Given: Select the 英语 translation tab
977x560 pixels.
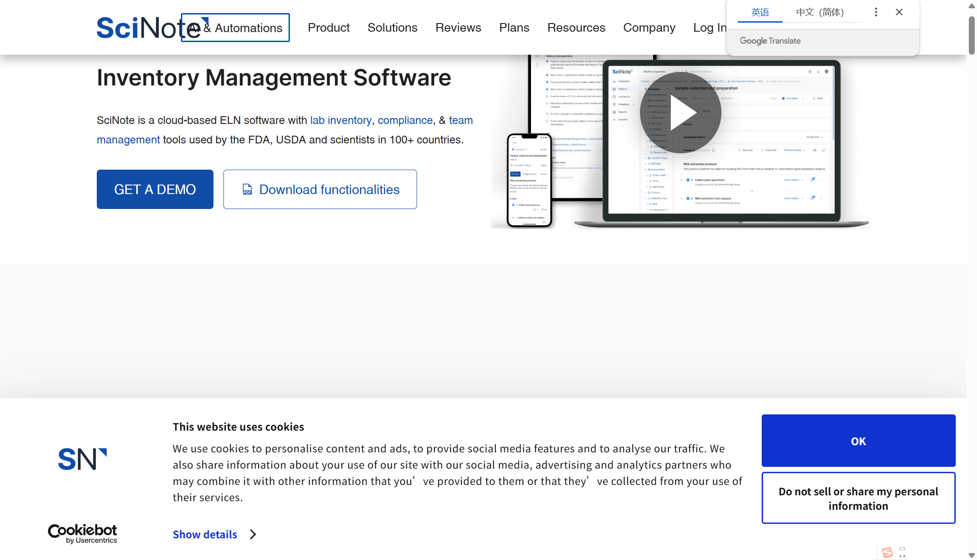Looking at the screenshot, I should tap(760, 12).
